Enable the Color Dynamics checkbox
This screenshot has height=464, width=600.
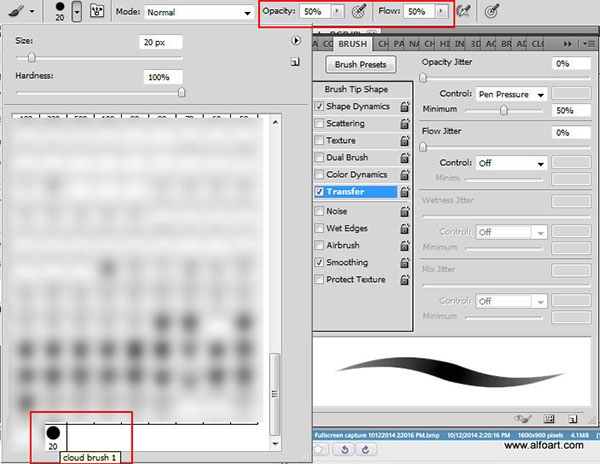pyautogui.click(x=319, y=174)
